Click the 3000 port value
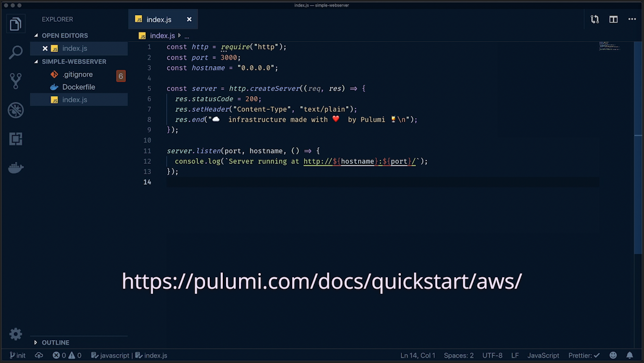 (229, 57)
